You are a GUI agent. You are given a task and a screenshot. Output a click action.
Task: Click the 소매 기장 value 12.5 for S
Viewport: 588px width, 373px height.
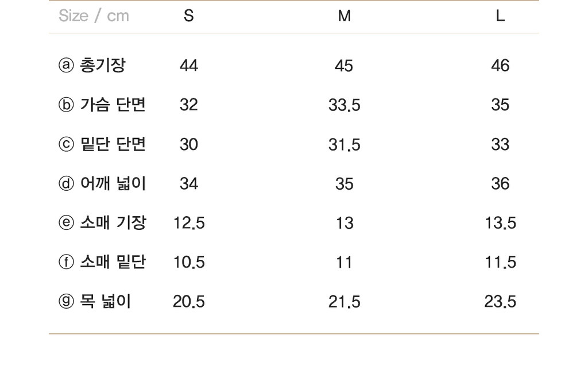188,223
